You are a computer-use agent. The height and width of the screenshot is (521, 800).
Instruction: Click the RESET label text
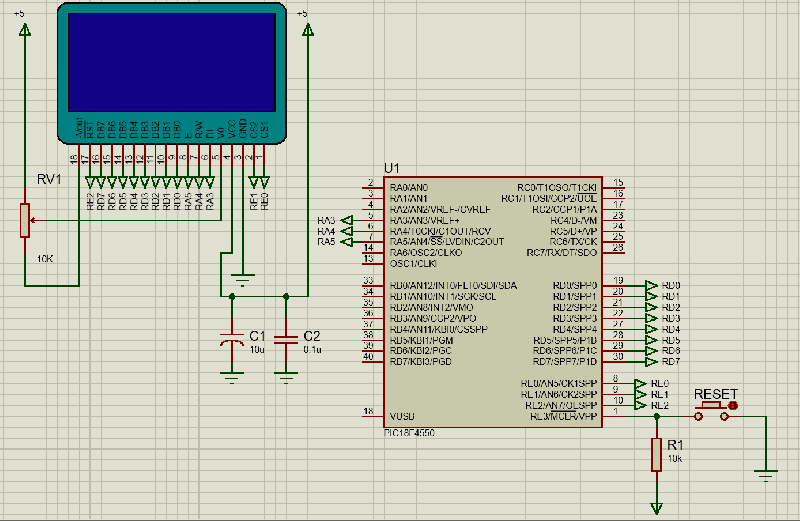716,394
